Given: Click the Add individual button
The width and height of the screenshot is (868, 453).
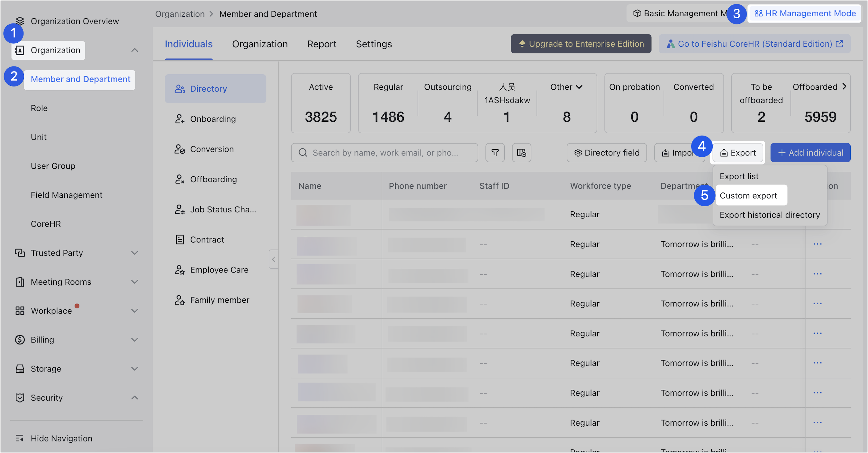Looking at the screenshot, I should coord(810,153).
